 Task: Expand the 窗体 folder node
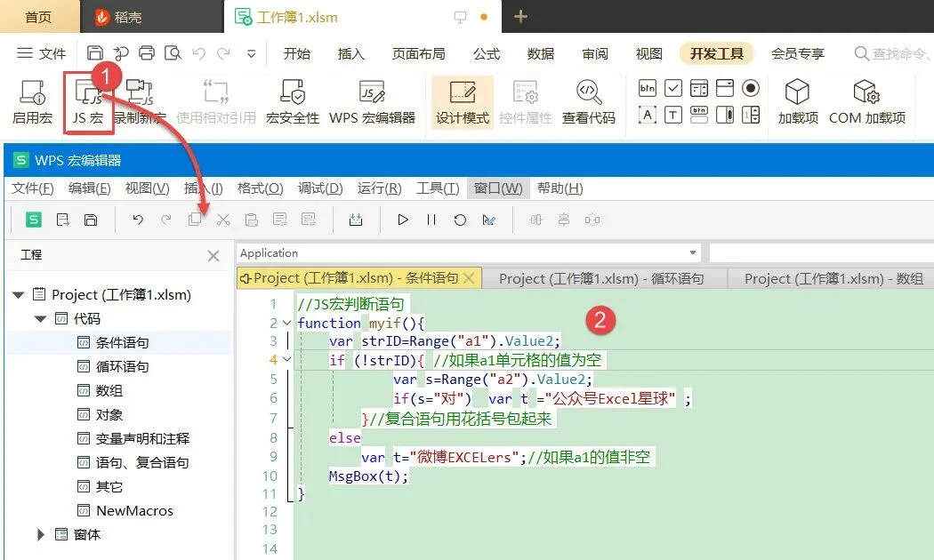[x=41, y=534]
